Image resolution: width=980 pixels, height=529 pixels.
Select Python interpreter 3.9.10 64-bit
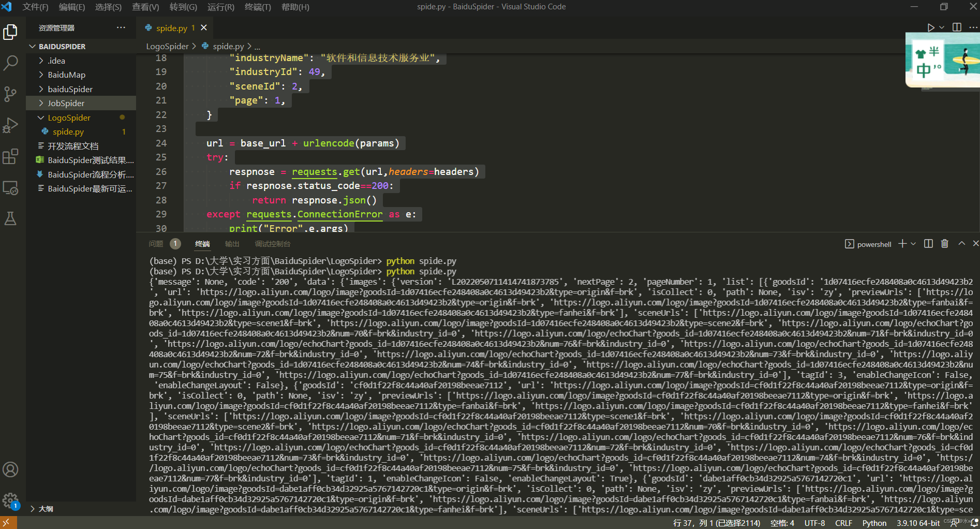click(918, 523)
